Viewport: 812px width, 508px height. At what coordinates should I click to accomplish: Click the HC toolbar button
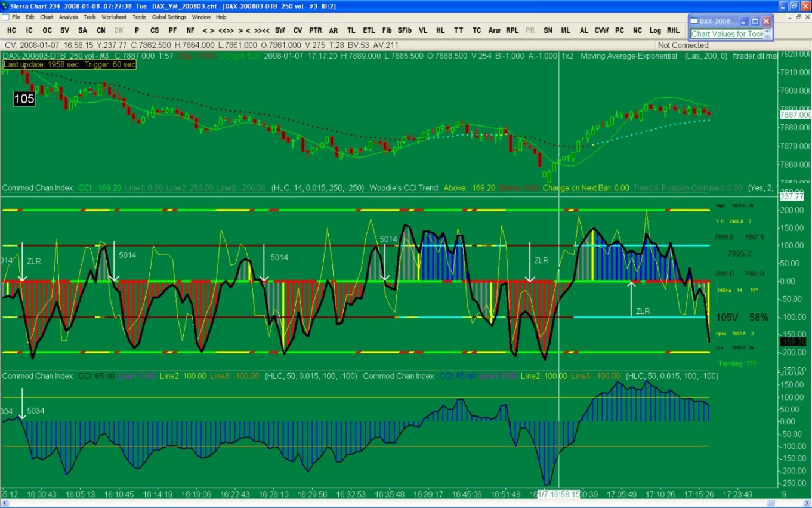click(x=12, y=30)
